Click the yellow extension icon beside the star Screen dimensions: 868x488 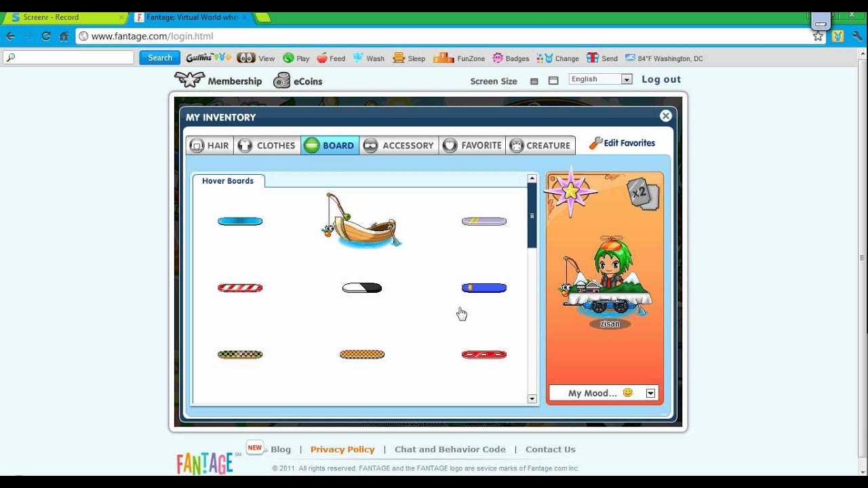pos(838,36)
